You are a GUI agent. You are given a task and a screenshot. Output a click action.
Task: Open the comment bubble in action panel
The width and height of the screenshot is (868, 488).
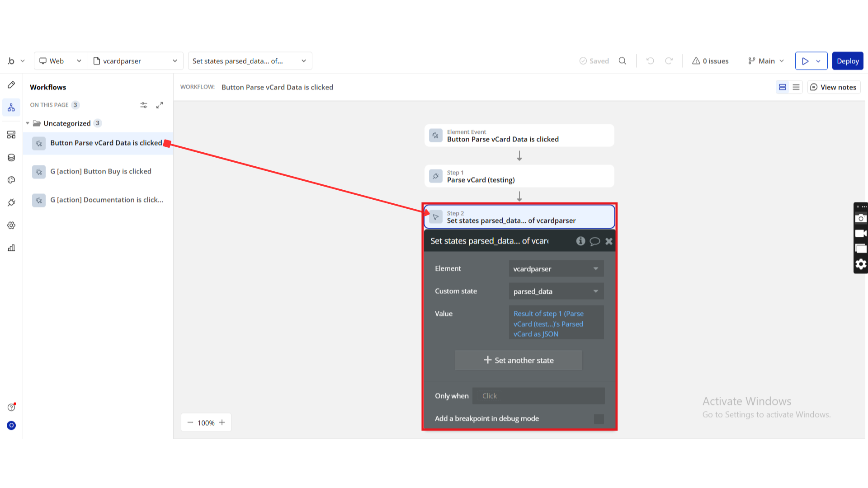595,241
